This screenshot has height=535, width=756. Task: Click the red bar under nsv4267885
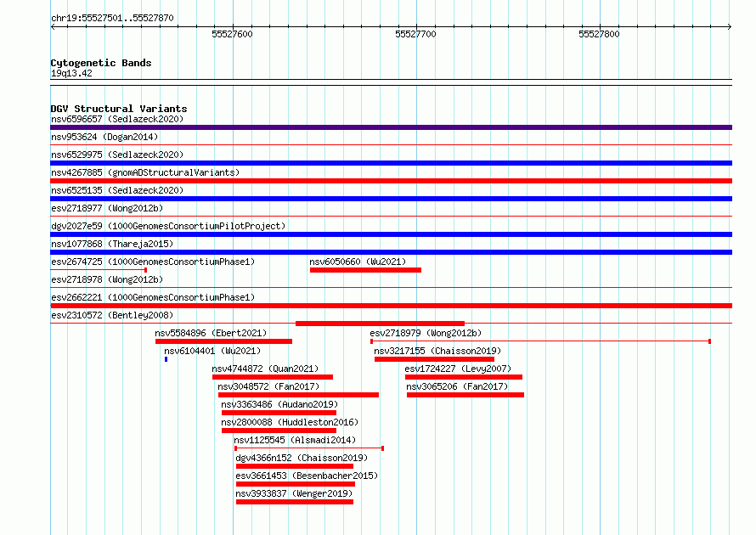(391, 181)
